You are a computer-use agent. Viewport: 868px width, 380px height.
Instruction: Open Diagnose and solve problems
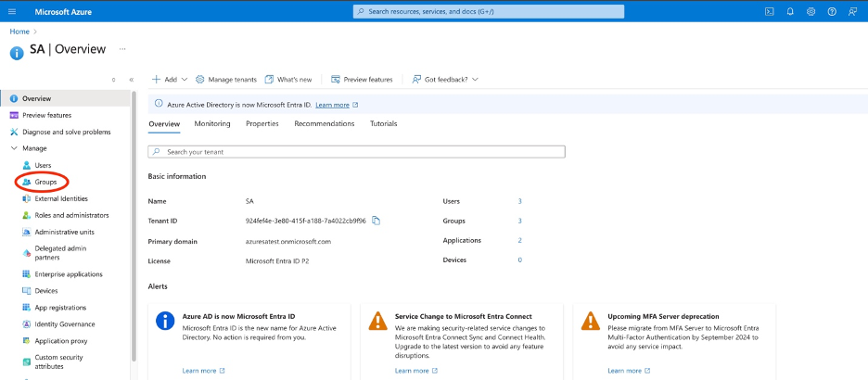pyautogui.click(x=67, y=133)
